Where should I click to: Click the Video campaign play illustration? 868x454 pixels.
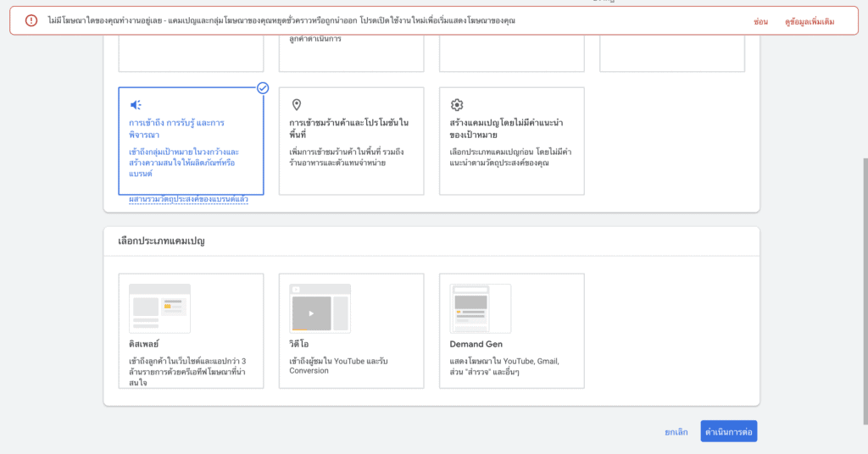click(x=320, y=308)
